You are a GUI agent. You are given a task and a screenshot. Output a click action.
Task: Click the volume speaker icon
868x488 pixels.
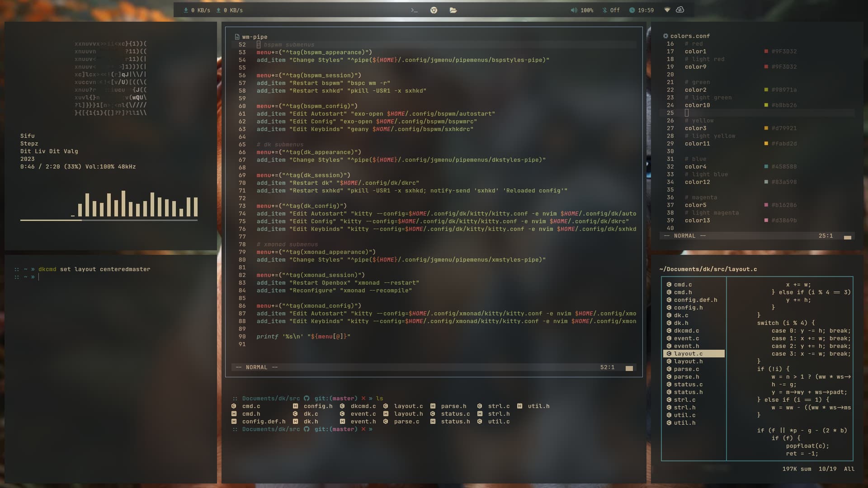574,10
